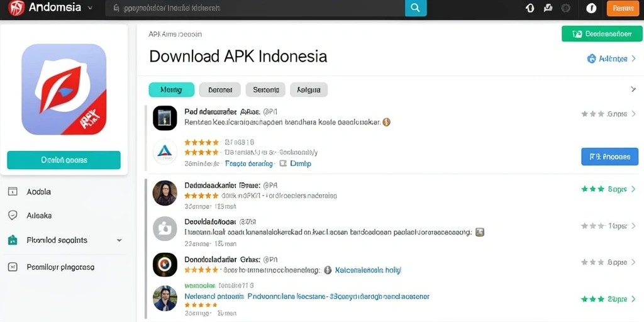Viewport: 644px width, 322px height.
Task: Open the Aodola sidebar item
Action: (38, 191)
